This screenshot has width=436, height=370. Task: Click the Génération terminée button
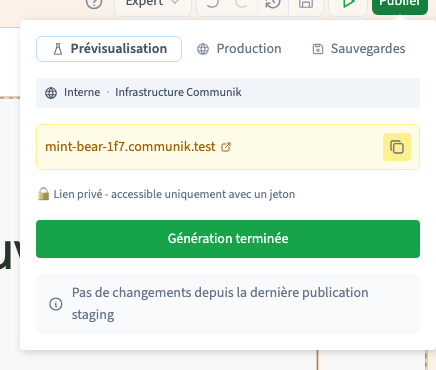coord(228,239)
